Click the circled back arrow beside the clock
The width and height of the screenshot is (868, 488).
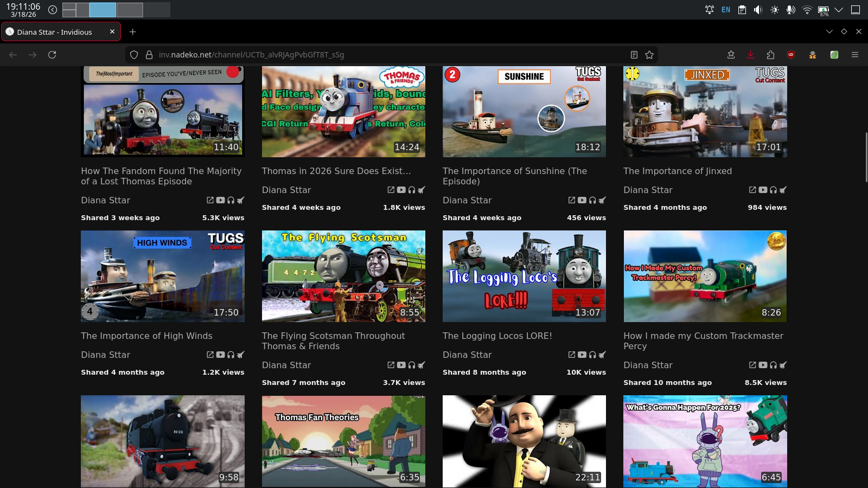[x=53, y=10]
